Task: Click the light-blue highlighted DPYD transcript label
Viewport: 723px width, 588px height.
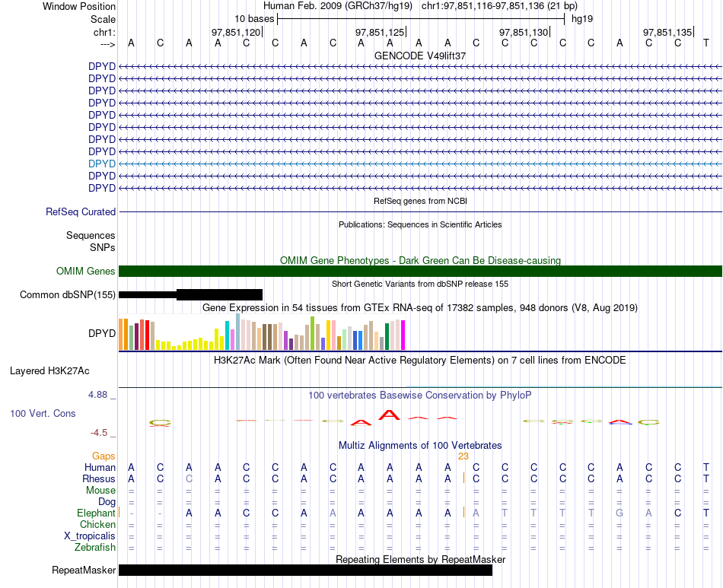Action: click(102, 164)
